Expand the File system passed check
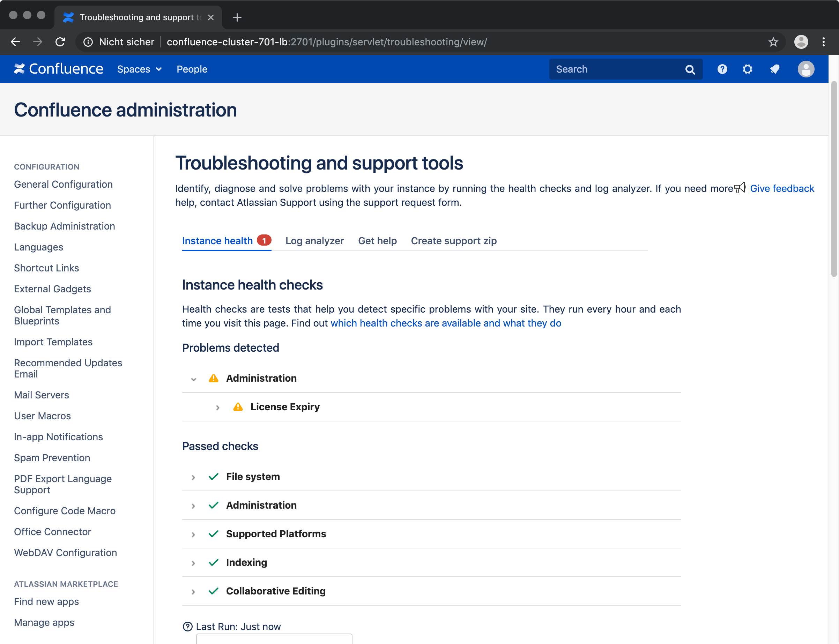The height and width of the screenshot is (644, 839). [193, 477]
